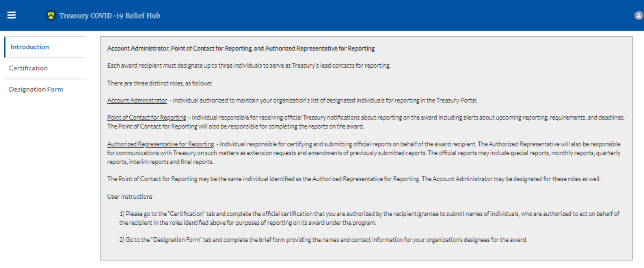Click "Each award recipient must designate" sentence
Screen dimensions: 644x268
249,66
